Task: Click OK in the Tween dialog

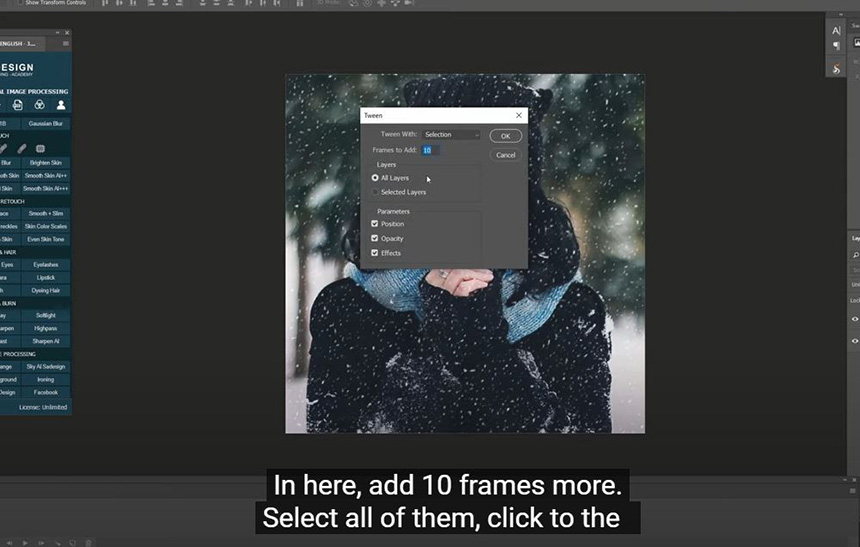Action: pos(505,136)
